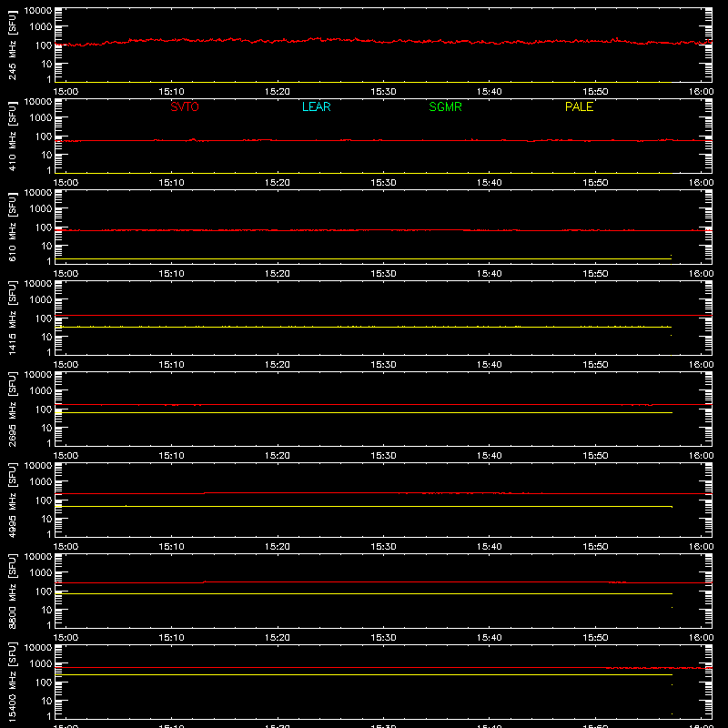
Task: Select the 15400 MHz [SFU] axis title
Action: [12, 682]
